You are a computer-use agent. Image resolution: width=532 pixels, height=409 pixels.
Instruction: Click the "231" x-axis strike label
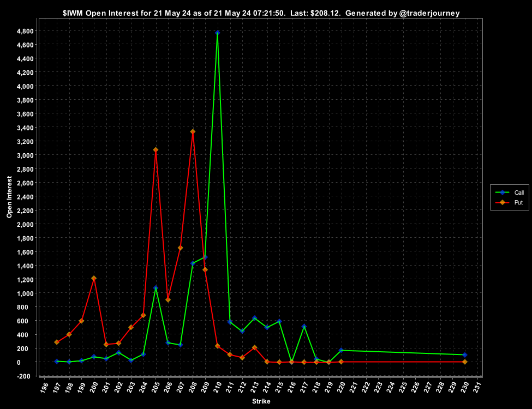point(477,388)
